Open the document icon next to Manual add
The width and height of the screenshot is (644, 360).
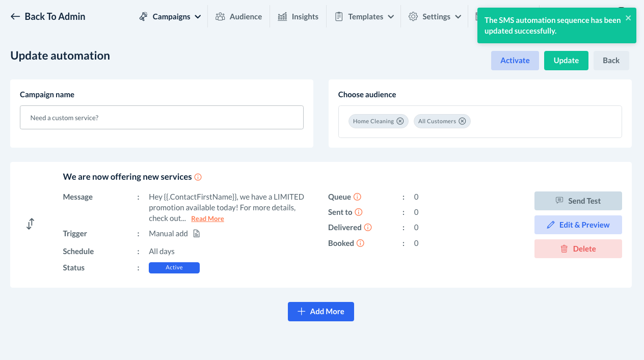tap(196, 234)
